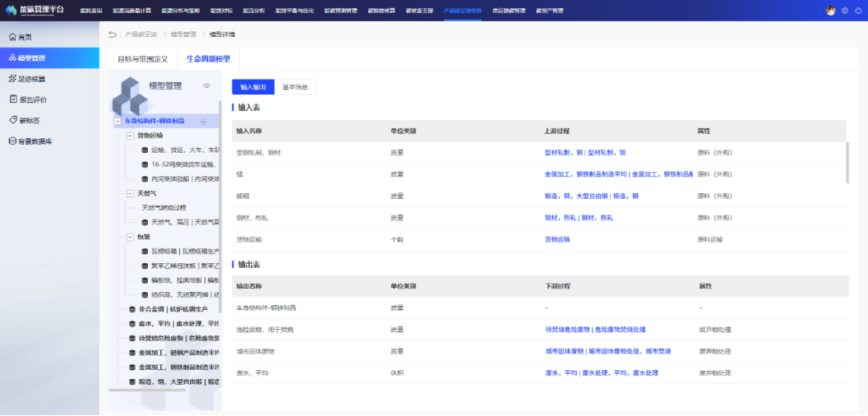Viewport: 868px width, 416px height.
Task: Click the power logout icon
Action: click(858, 10)
